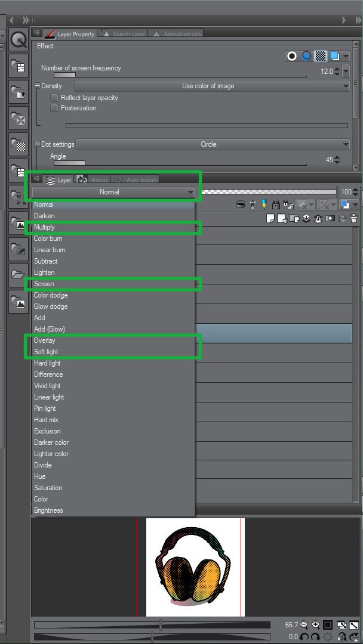Viewport: 363px width, 644px height.
Task: Open the Normal blending mode combo box
Action: pos(113,192)
